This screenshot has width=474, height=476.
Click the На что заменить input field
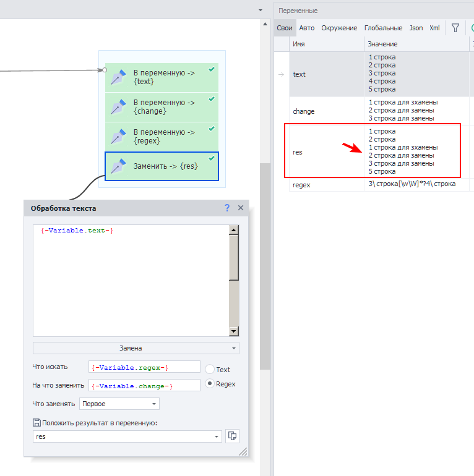(144, 385)
